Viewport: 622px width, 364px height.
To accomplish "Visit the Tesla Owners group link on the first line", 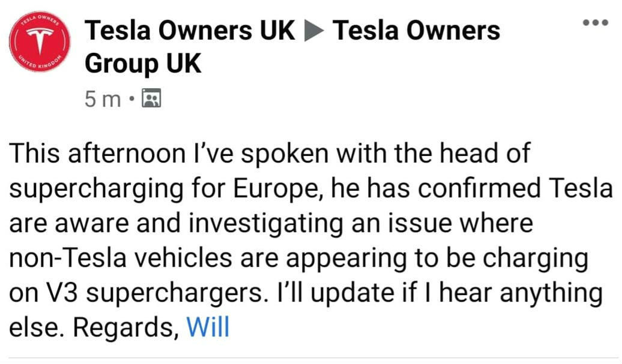I will click(x=416, y=31).
